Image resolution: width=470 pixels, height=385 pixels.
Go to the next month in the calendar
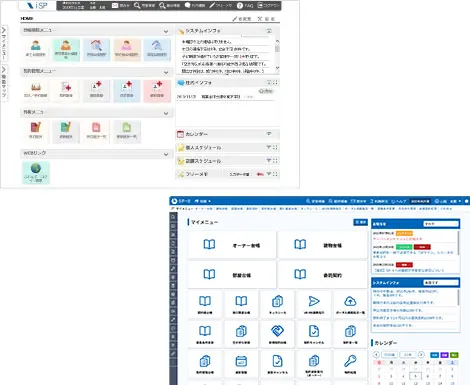point(421,354)
